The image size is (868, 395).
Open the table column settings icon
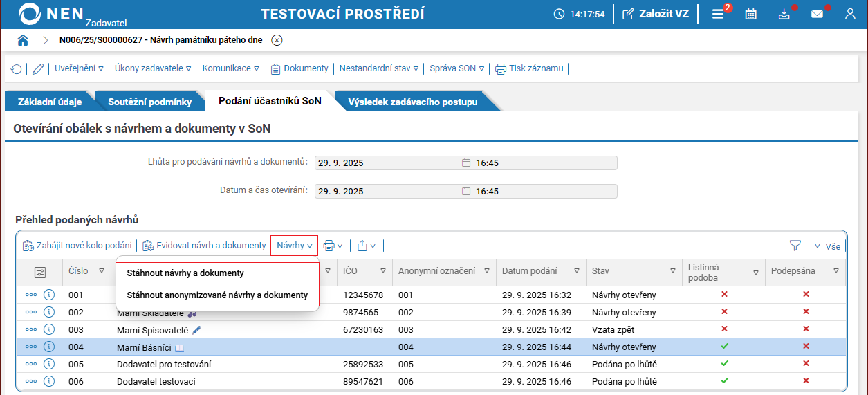pyautogui.click(x=39, y=272)
